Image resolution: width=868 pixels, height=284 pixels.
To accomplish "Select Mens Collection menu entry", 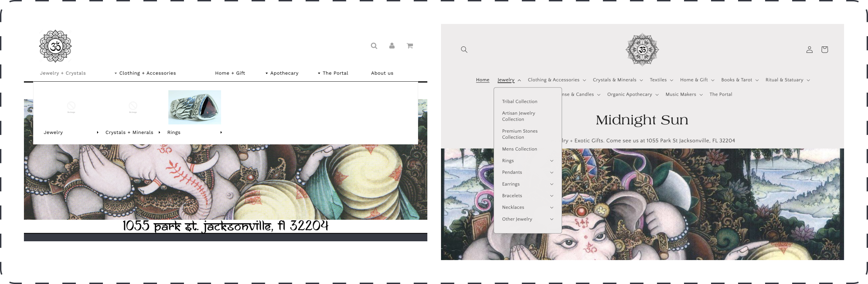I will tap(519, 149).
